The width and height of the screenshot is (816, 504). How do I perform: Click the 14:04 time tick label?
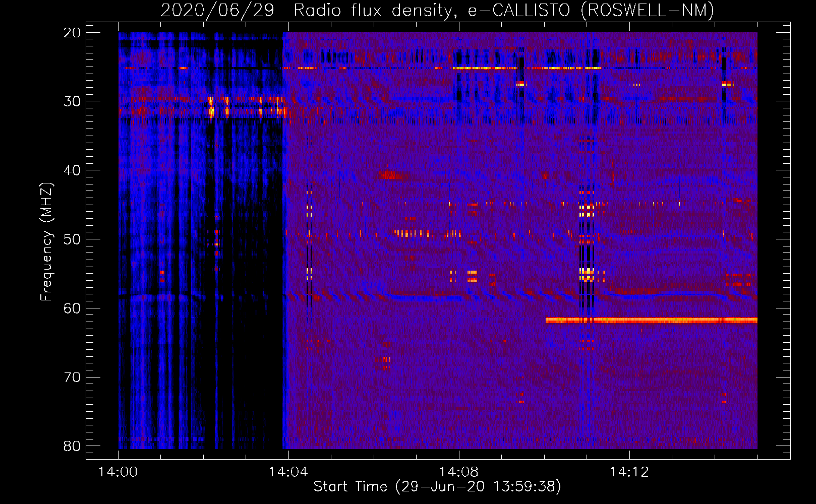click(288, 472)
